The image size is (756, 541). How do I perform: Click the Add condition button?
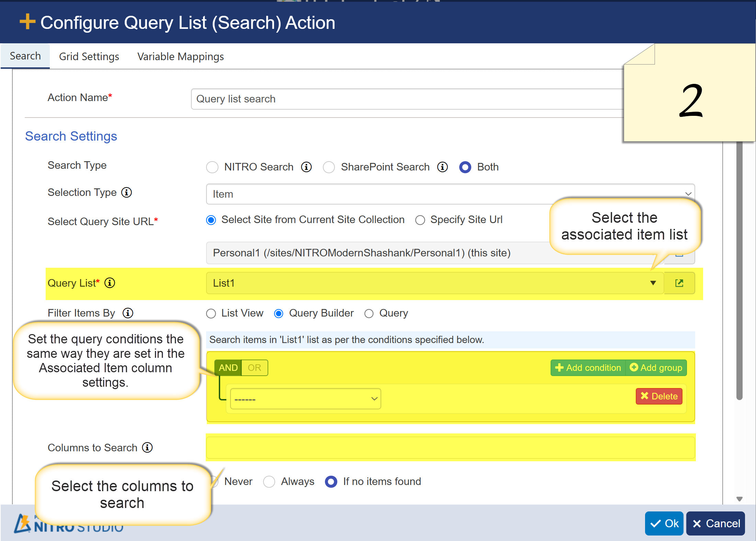tap(588, 368)
